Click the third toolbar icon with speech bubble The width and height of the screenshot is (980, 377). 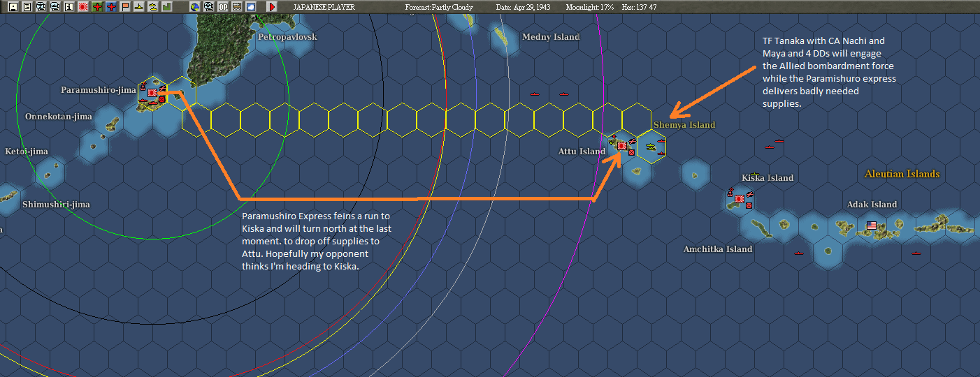[x=41, y=7]
